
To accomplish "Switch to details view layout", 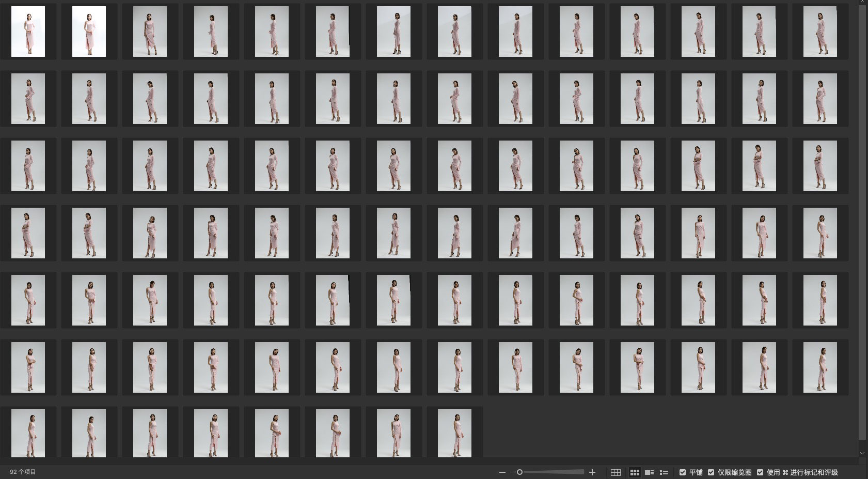I will coord(650,472).
